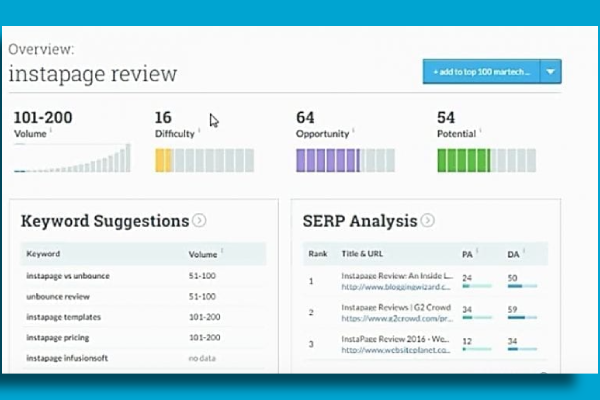Open 'Instapage Review: An Inside L...' result title
This screenshot has height=400, width=600.
pyautogui.click(x=397, y=276)
